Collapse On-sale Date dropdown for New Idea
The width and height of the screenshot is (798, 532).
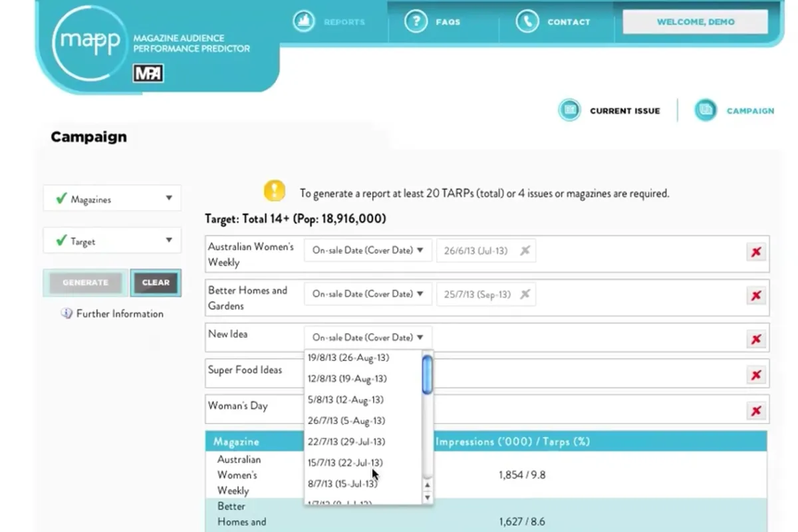coord(368,337)
